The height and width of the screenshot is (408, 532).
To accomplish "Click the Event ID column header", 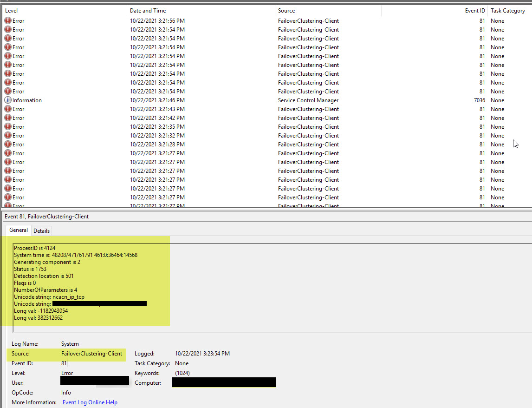I will pyautogui.click(x=475, y=10).
